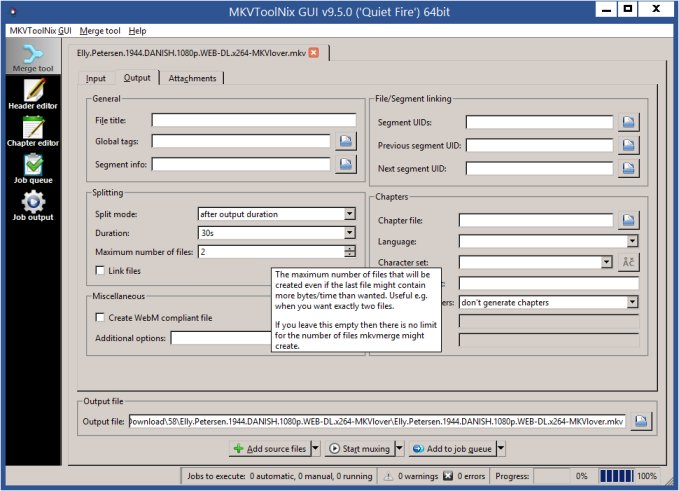Image resolution: width=679 pixels, height=491 pixels.
Task: Browse for Segment info file
Action: point(346,164)
